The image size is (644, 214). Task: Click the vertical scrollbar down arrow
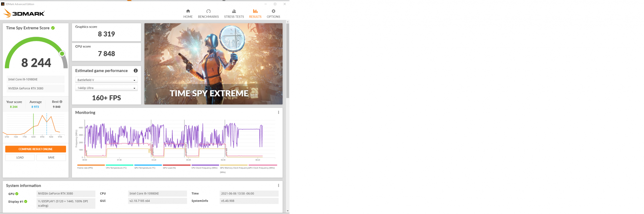pyautogui.click(x=288, y=211)
